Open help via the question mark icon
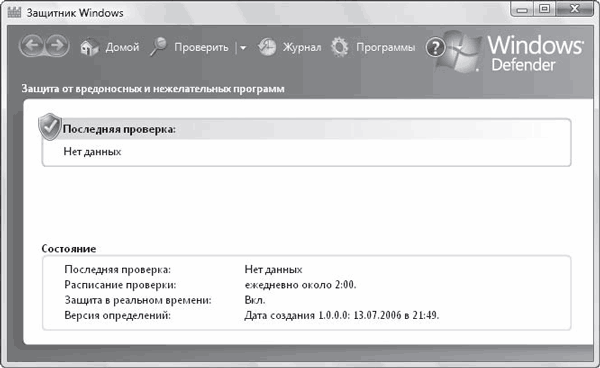The image size is (600, 368). [435, 48]
